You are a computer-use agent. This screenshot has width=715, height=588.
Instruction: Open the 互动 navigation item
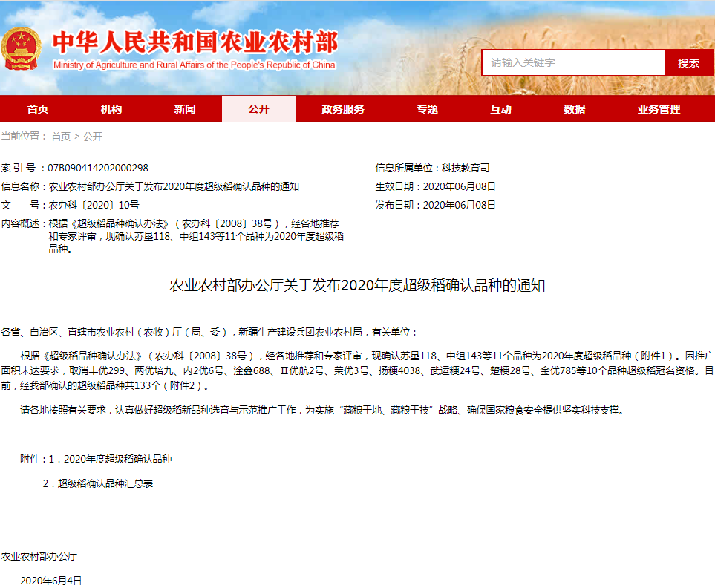[x=500, y=109]
